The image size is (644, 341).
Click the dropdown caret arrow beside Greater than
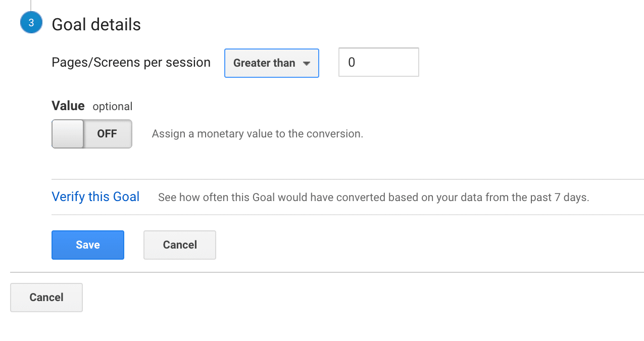(306, 64)
